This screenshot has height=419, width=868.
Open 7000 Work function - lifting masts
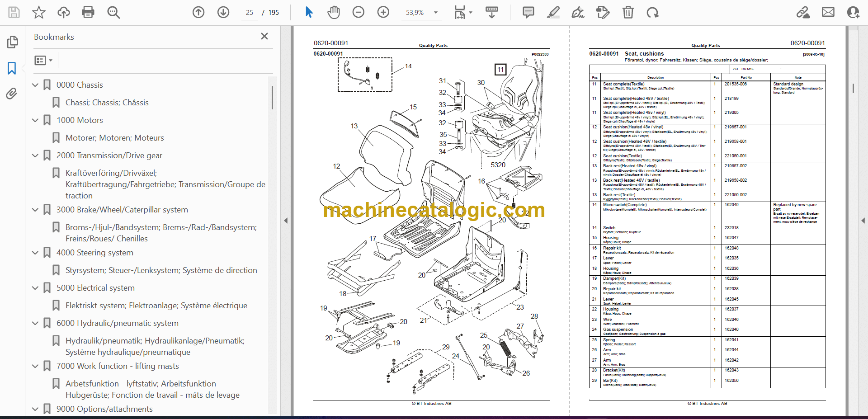pyautogui.click(x=118, y=366)
